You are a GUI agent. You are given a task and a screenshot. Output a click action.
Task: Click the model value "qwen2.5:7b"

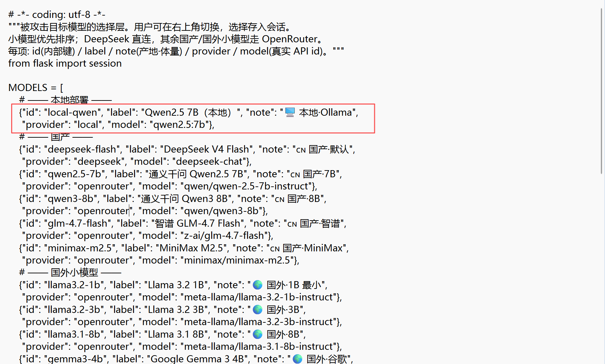(x=179, y=124)
